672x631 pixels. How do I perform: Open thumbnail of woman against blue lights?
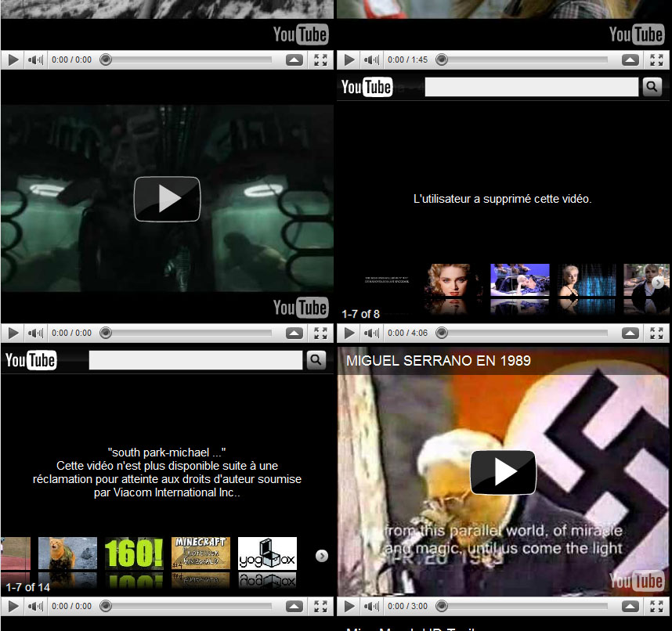tap(587, 279)
